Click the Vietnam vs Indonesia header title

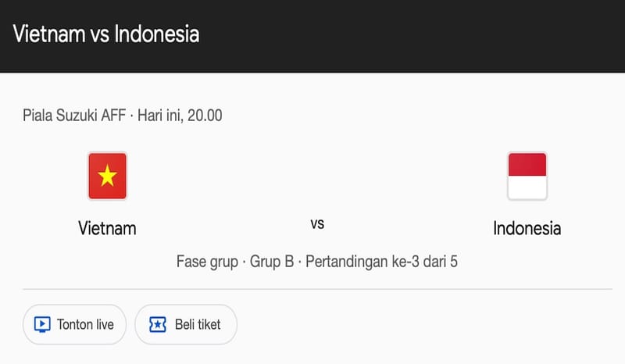point(106,34)
